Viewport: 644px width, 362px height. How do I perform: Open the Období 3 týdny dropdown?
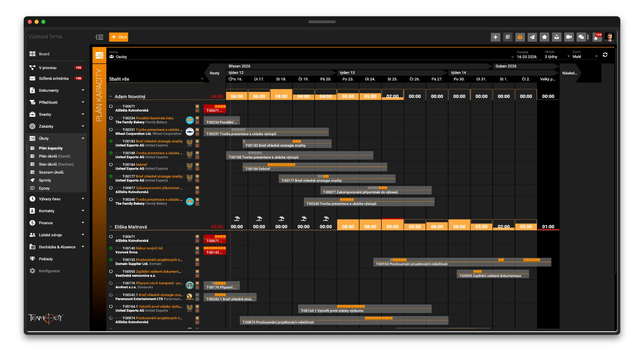(x=557, y=57)
